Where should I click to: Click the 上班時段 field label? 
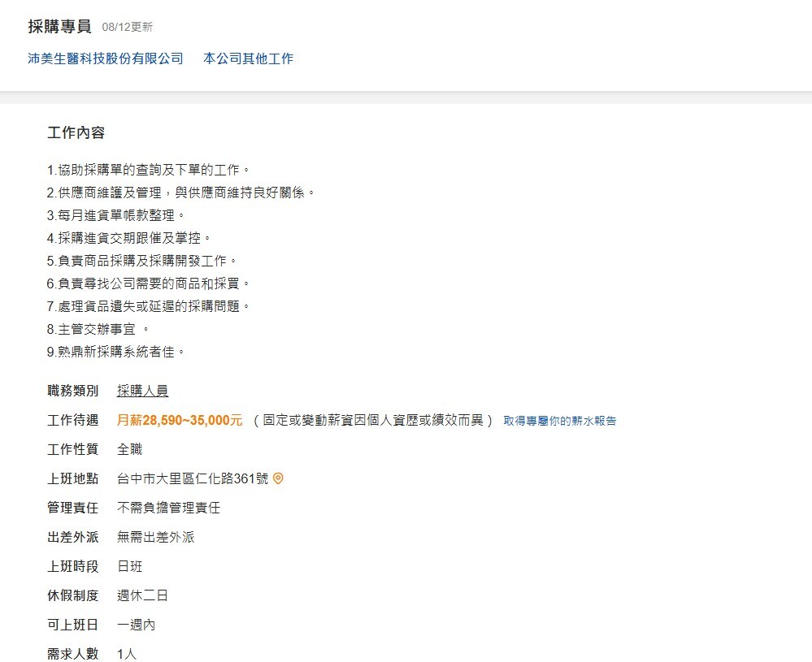[73, 566]
